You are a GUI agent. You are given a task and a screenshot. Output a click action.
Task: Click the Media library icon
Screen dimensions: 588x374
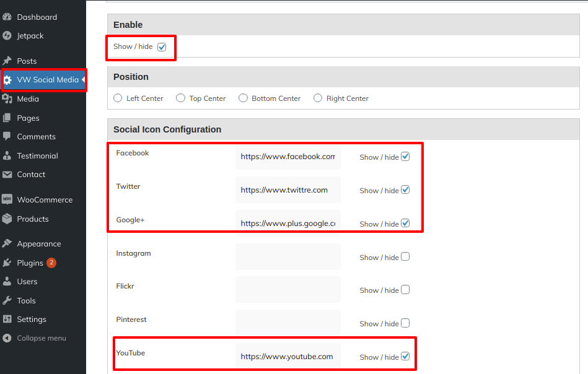7,99
